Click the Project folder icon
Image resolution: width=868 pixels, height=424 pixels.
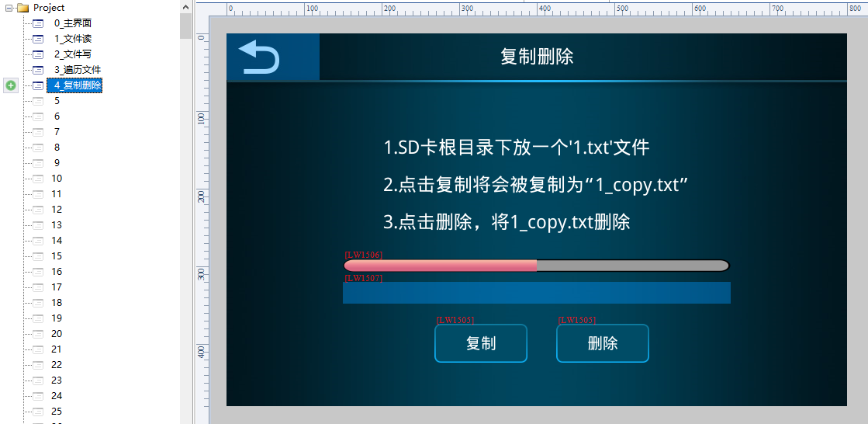coord(22,8)
